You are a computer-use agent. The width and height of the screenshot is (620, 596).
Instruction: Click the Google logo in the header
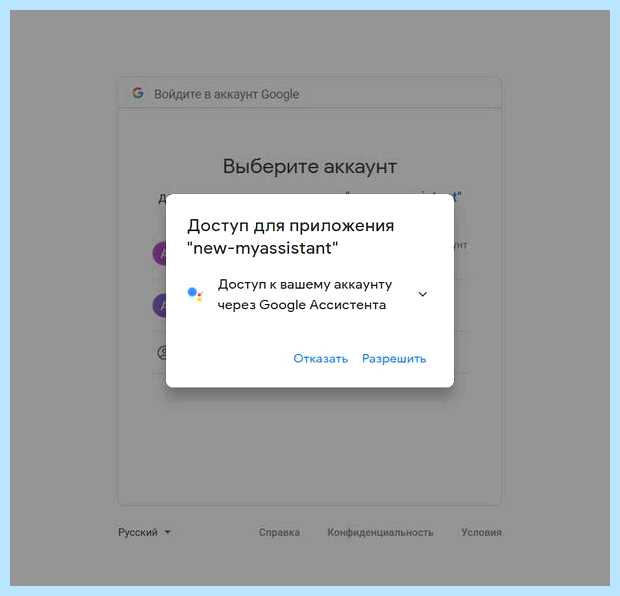coord(138,93)
